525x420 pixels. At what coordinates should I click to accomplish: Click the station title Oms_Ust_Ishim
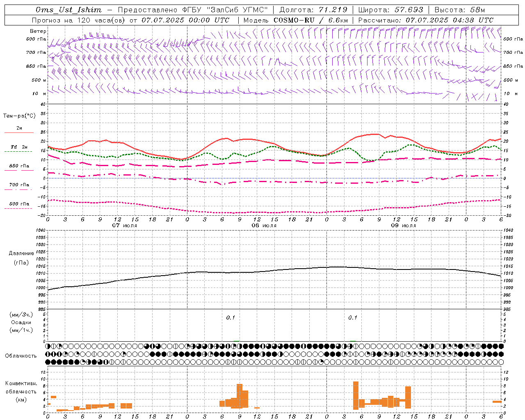pos(68,10)
